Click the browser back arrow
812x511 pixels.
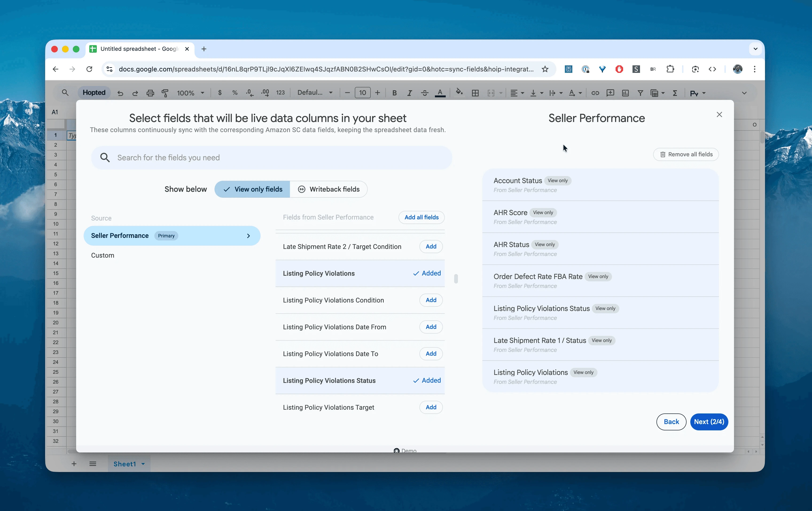(x=55, y=69)
